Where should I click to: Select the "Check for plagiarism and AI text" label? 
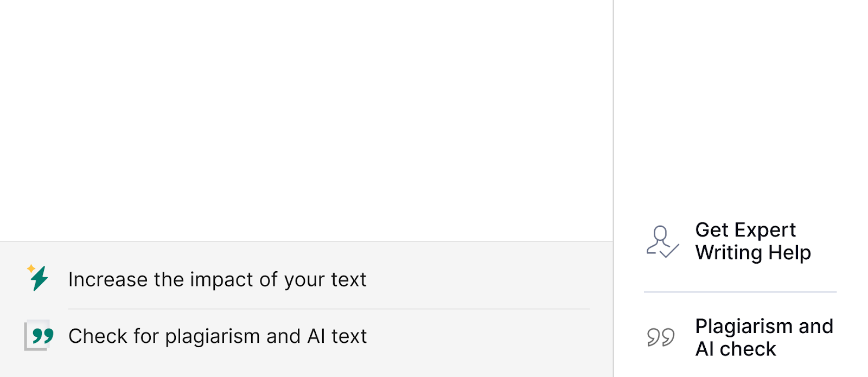[x=218, y=336]
